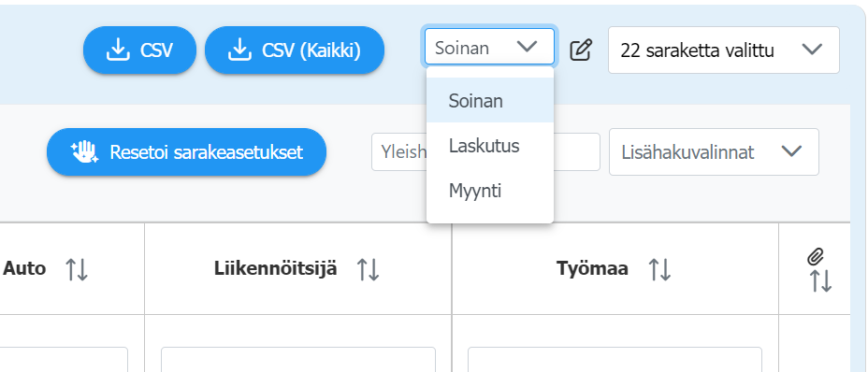Sort by the attachment column arrows
This screenshot has width=868, height=372.
point(821,281)
